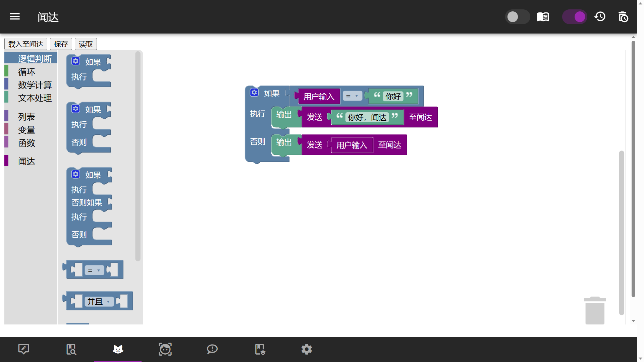Screen dimensions: 644x362
Task: Open equals dropdown in workspace condition block
Action: (353, 96)
